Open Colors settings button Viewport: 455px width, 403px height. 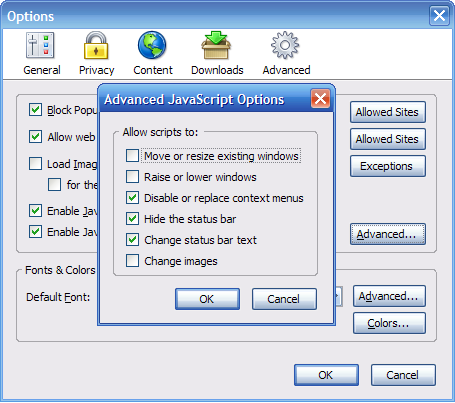click(x=389, y=323)
